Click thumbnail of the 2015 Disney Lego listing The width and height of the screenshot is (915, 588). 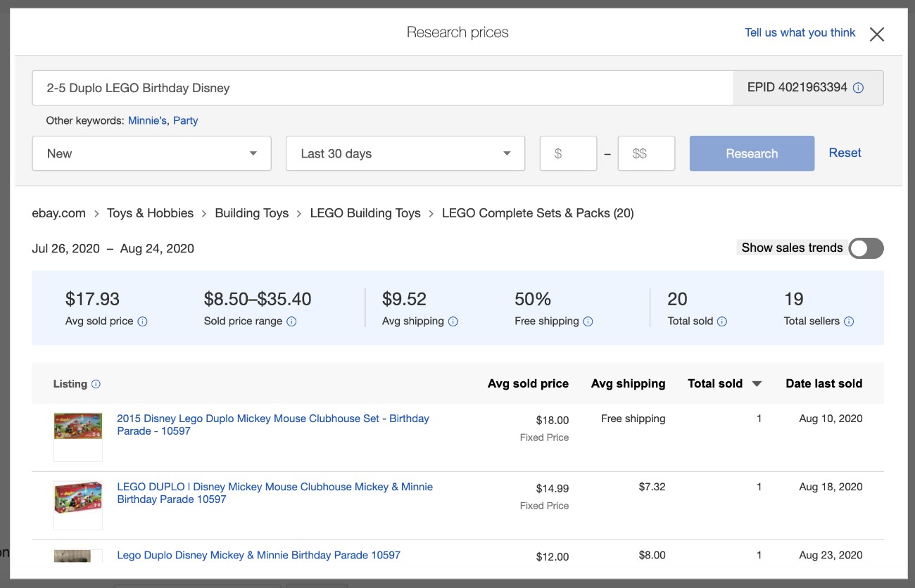tap(78, 437)
